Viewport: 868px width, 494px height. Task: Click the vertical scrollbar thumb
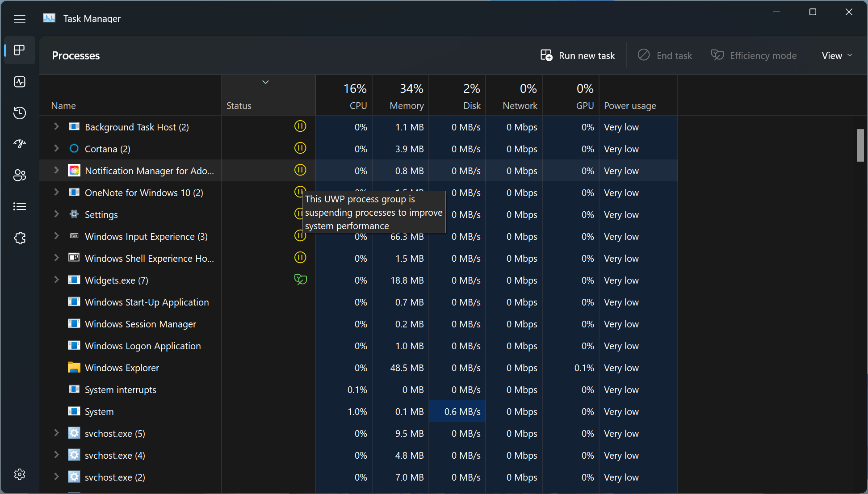[x=860, y=145]
